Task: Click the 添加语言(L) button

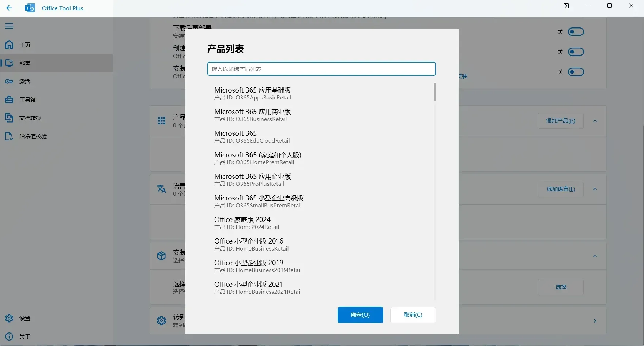Action: 561,189
